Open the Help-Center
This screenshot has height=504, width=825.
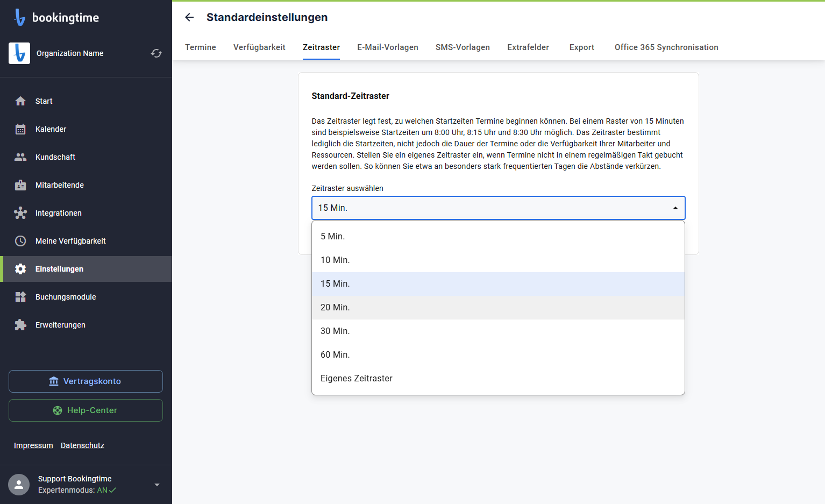[x=86, y=410]
